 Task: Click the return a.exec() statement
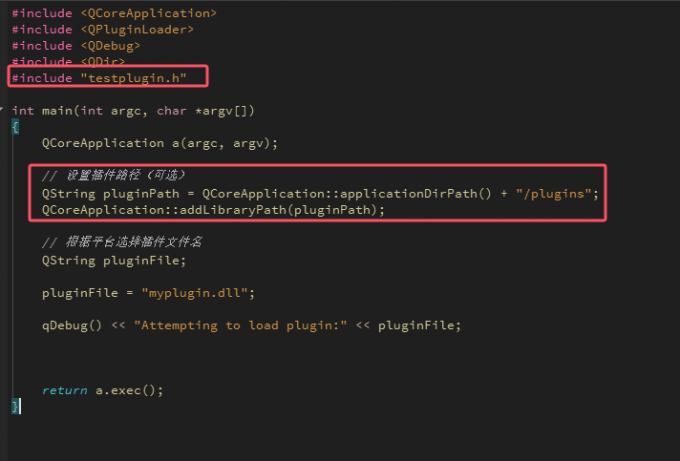101,390
